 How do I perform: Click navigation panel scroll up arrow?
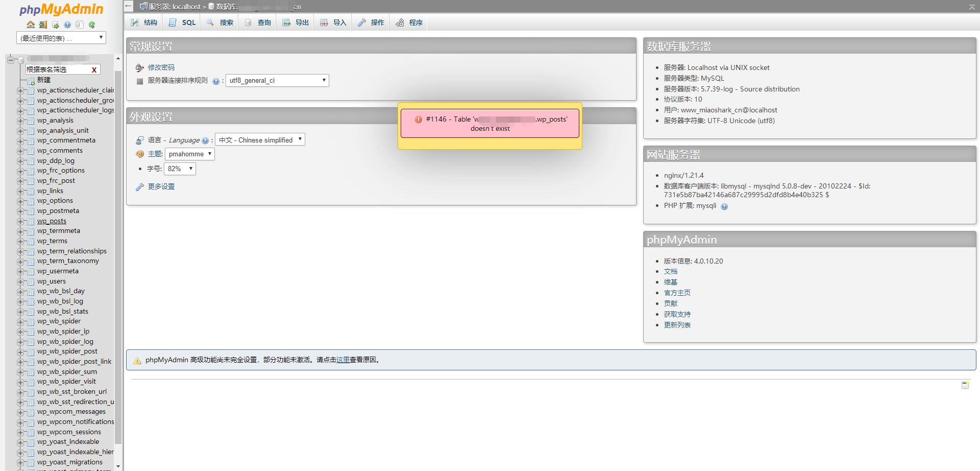(118, 58)
